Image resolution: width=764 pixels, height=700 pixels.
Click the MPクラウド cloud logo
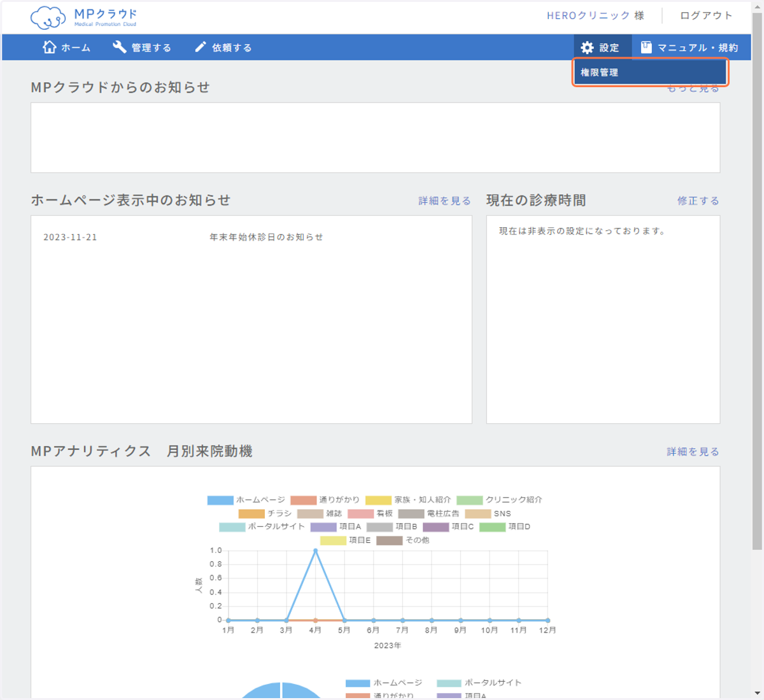tap(83, 17)
